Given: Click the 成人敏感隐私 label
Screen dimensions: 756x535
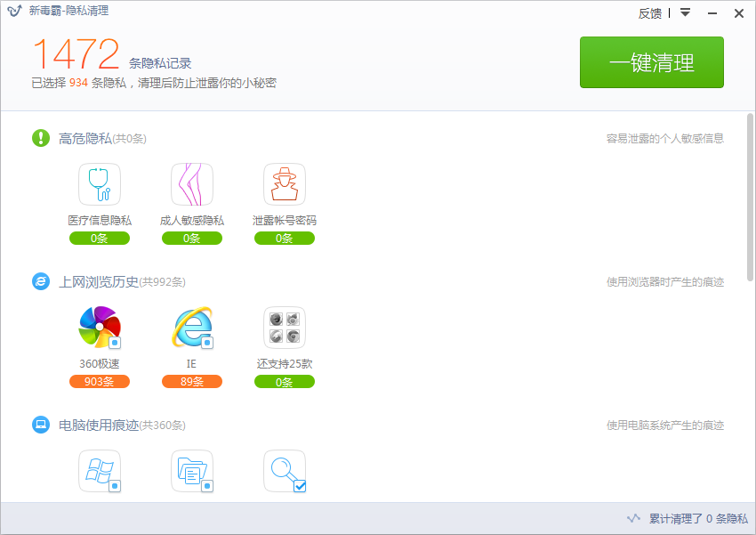Looking at the screenshot, I should 192,221.
